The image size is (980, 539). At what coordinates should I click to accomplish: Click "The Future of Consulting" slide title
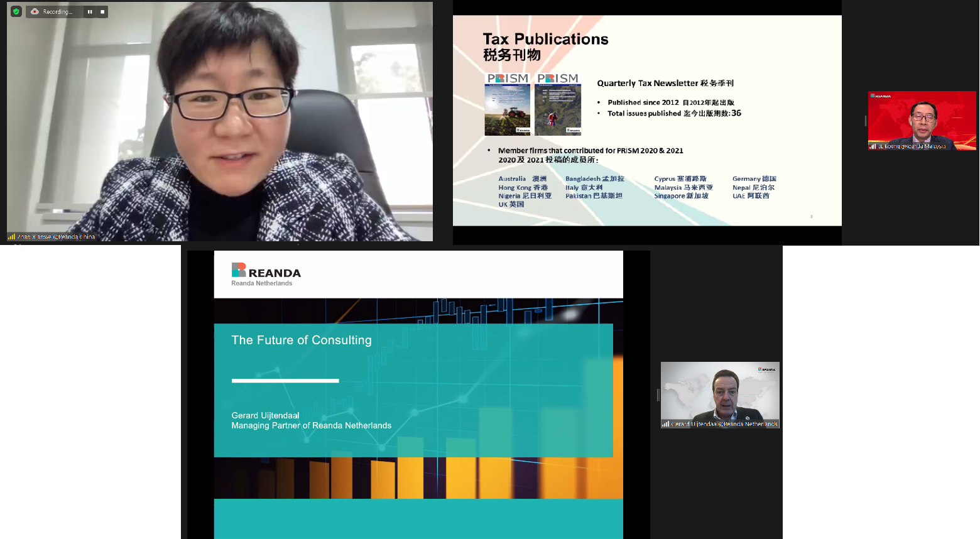(x=302, y=340)
